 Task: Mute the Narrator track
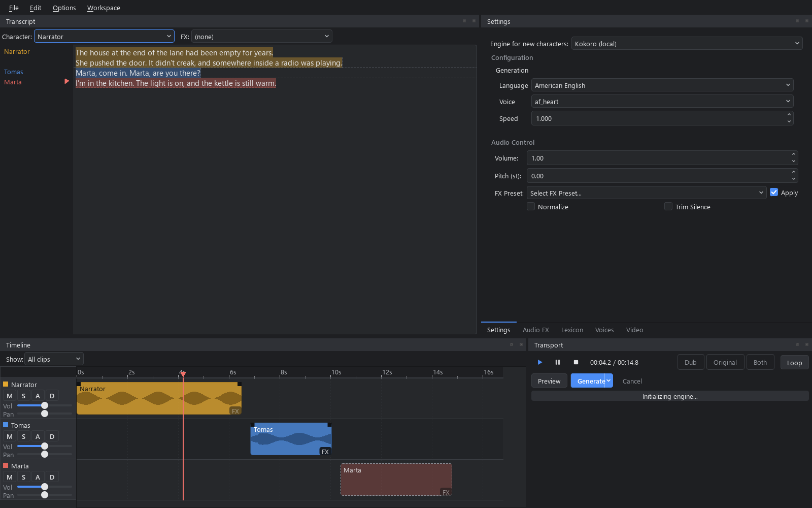10,396
